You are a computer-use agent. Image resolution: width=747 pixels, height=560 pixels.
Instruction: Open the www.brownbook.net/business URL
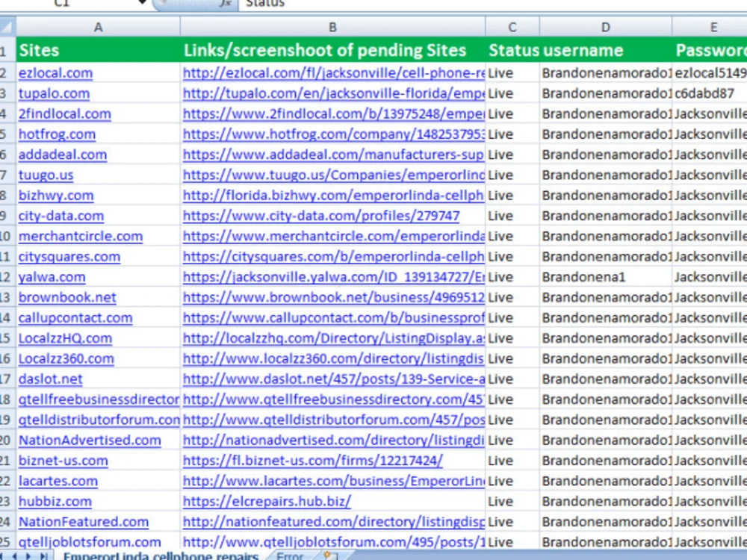pyautogui.click(x=333, y=298)
